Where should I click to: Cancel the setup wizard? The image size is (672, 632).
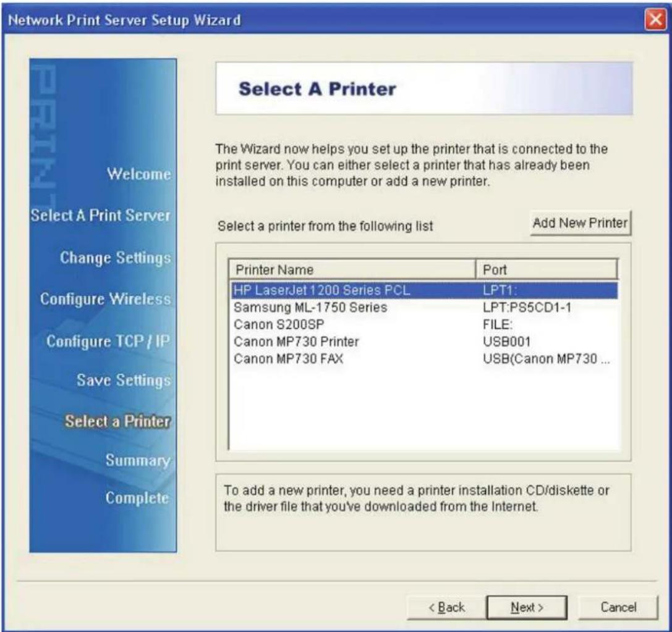click(618, 607)
